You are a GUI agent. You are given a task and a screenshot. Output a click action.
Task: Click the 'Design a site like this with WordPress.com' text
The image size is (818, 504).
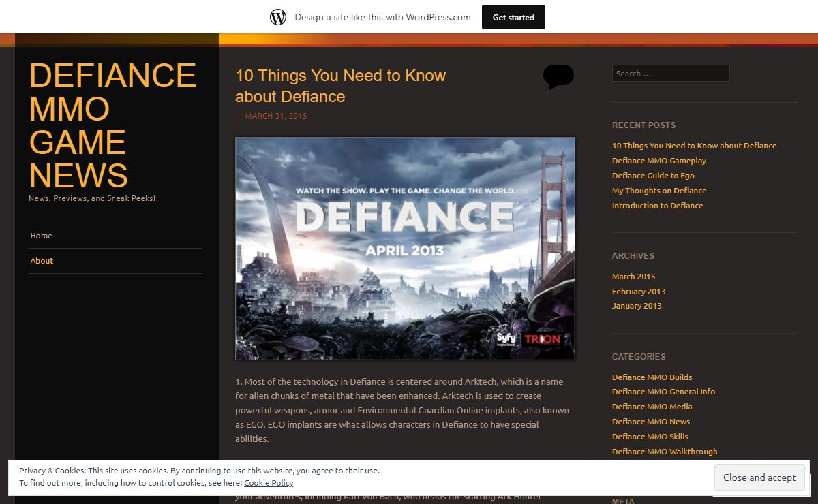pyautogui.click(x=382, y=17)
